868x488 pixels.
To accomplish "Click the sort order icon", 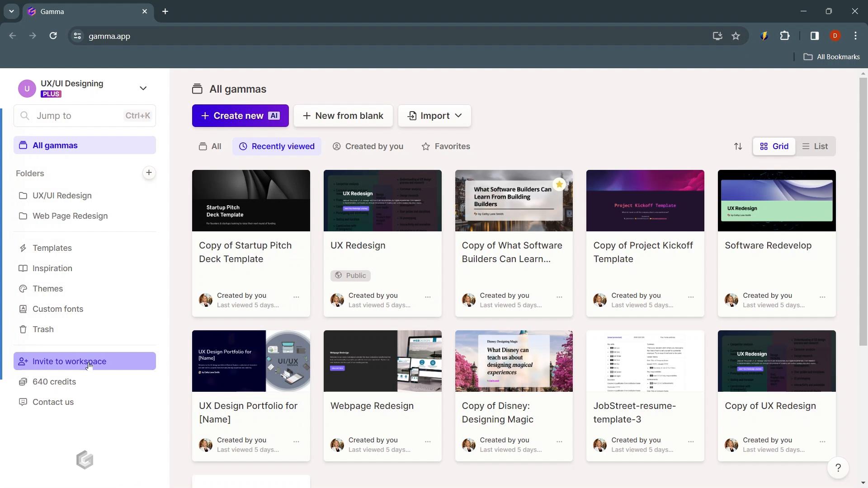I will tap(738, 146).
